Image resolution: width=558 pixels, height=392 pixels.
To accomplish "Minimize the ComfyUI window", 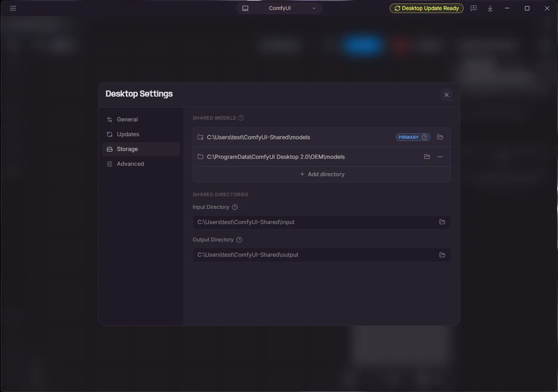I will point(507,8).
